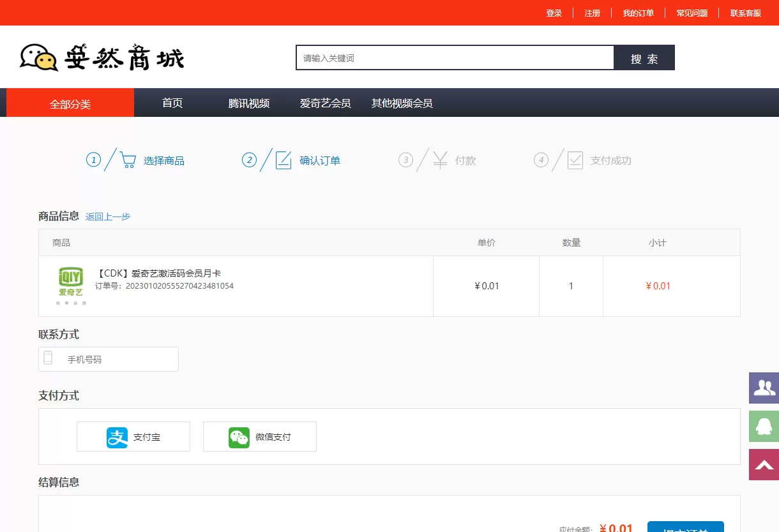Click the product title 爱奇艺激活码会员月卡
This screenshot has width=779, height=532.
point(158,273)
